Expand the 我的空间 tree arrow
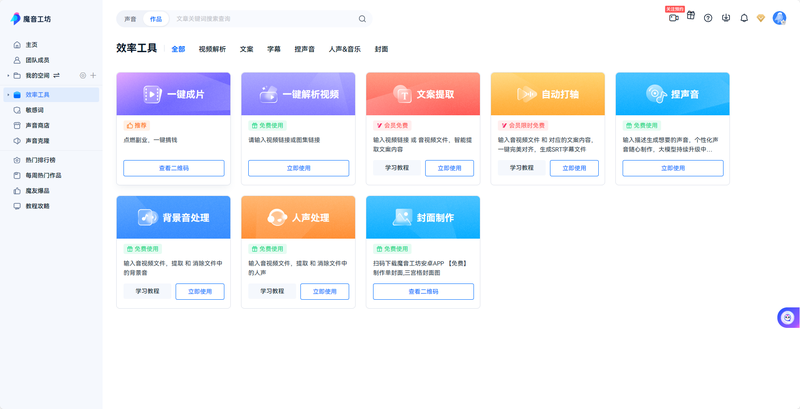 click(8, 75)
